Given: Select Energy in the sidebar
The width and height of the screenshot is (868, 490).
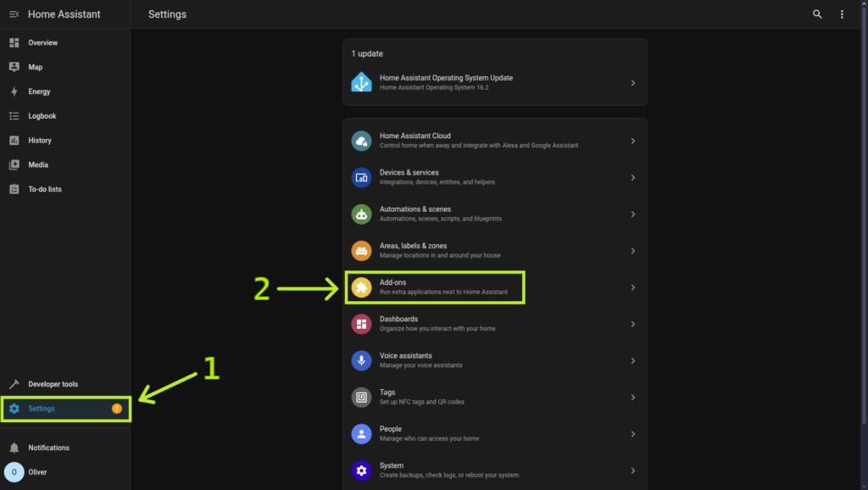Looking at the screenshot, I should coord(64,92).
